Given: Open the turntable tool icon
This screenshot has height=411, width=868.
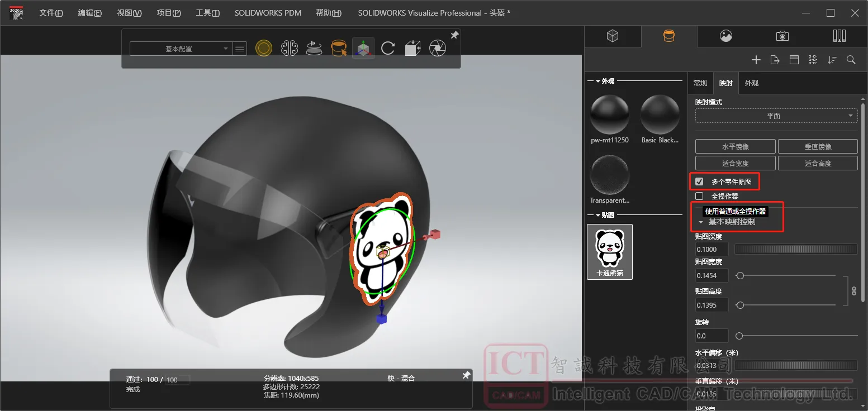Looking at the screenshot, I should click(314, 49).
